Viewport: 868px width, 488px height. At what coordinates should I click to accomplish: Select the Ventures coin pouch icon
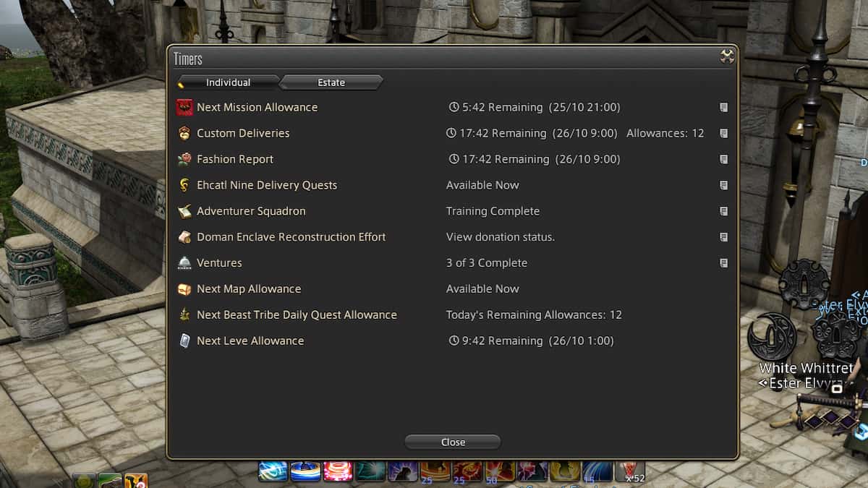pos(184,262)
